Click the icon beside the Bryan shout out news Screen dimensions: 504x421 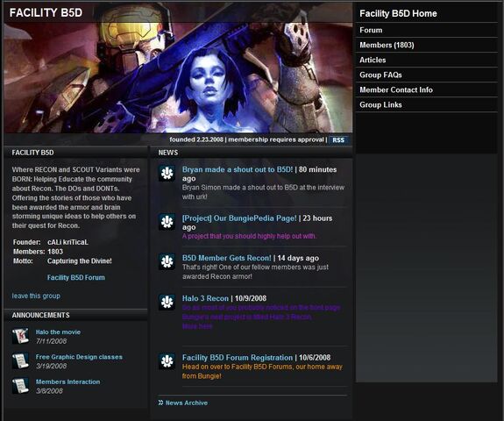point(167,174)
